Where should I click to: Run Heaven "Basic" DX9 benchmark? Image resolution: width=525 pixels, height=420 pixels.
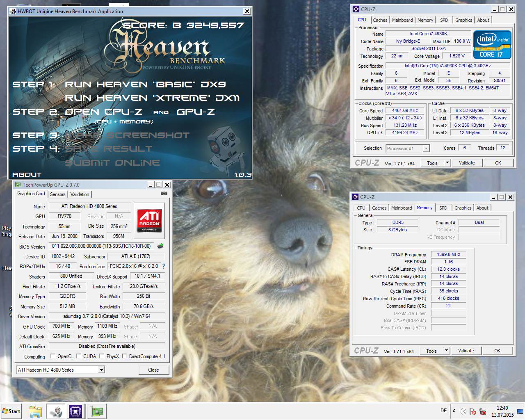(146, 84)
